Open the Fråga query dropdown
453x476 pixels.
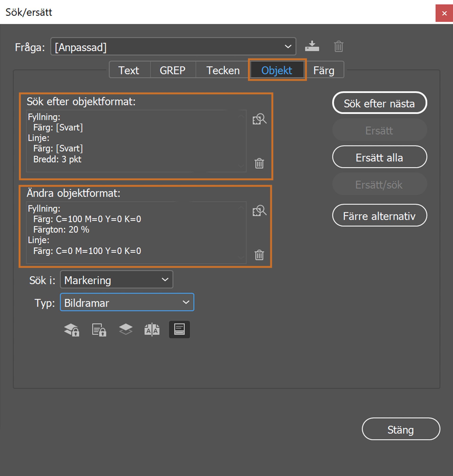[x=173, y=47]
